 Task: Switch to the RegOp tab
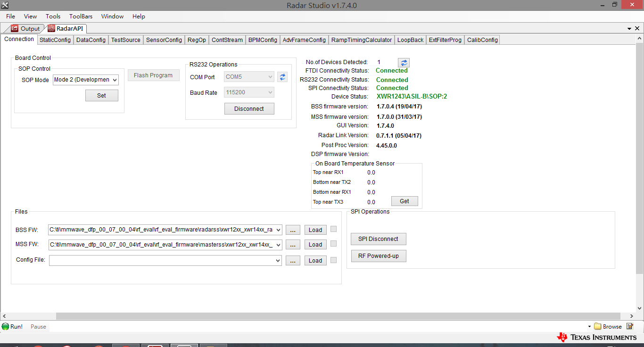coord(197,40)
